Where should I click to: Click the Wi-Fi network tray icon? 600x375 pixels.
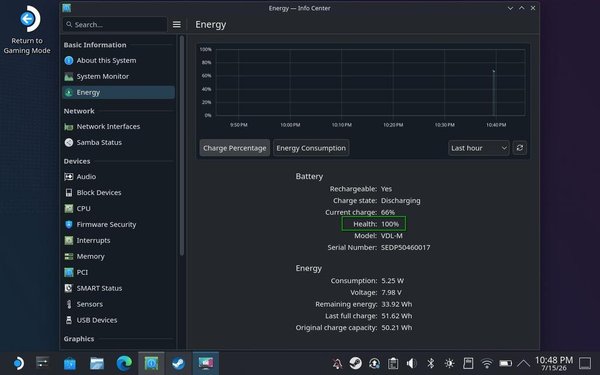click(487, 363)
